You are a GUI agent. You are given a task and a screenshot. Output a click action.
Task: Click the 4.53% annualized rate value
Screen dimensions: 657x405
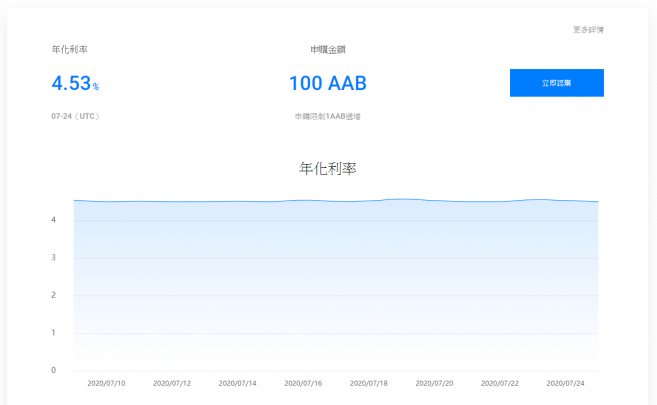[x=75, y=83]
